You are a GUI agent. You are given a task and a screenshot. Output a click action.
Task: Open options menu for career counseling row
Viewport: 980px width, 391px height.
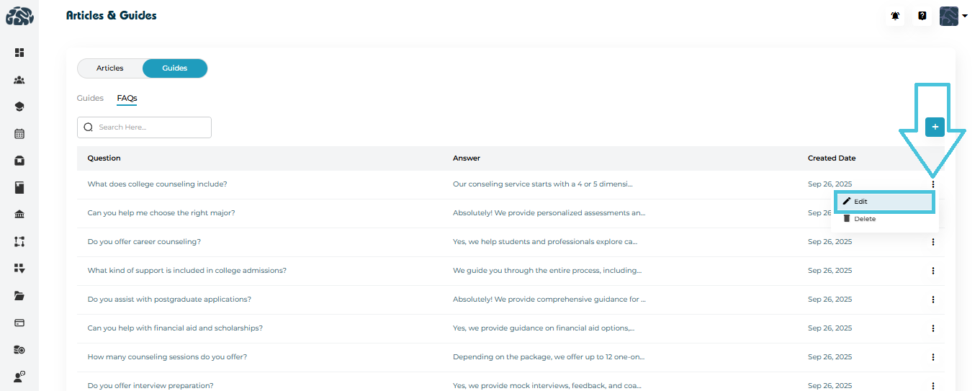coord(932,242)
